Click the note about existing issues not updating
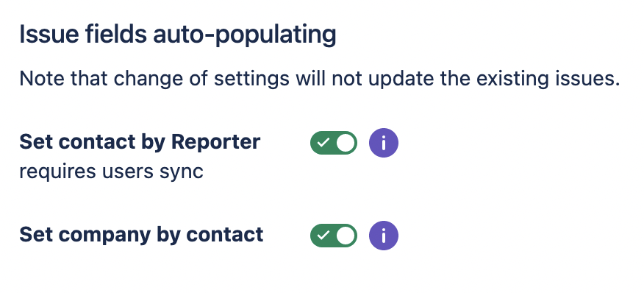The image size is (644, 293). click(x=320, y=79)
